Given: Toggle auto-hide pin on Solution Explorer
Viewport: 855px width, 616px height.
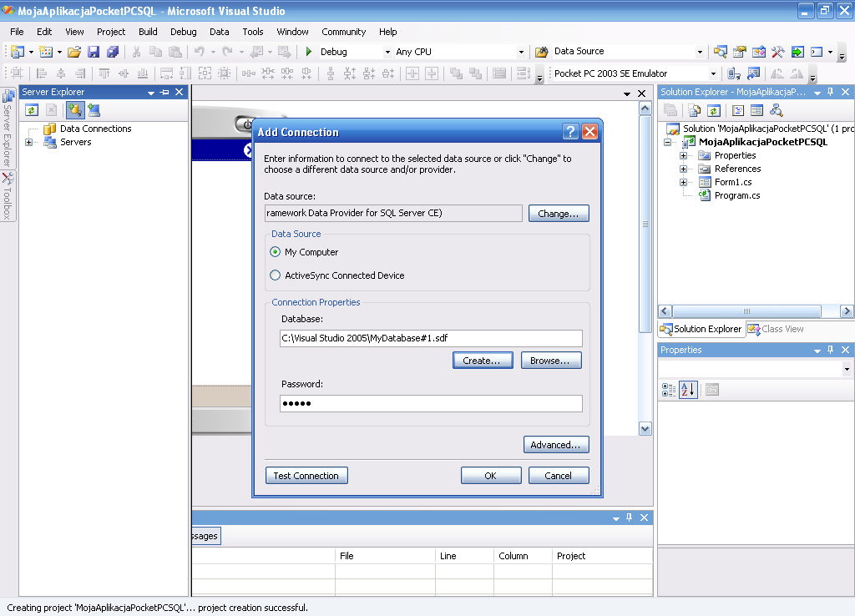Looking at the screenshot, I should 831,92.
